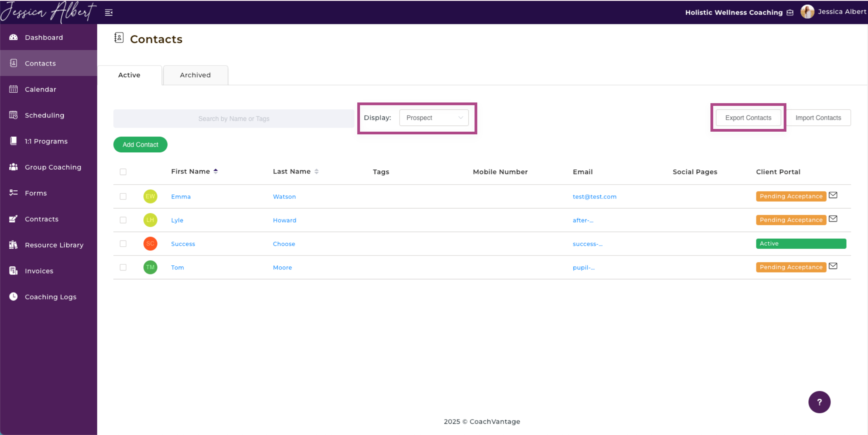Click Lyle Howard's Pending Acceptance badge
Image resolution: width=868 pixels, height=435 pixels.
791,220
